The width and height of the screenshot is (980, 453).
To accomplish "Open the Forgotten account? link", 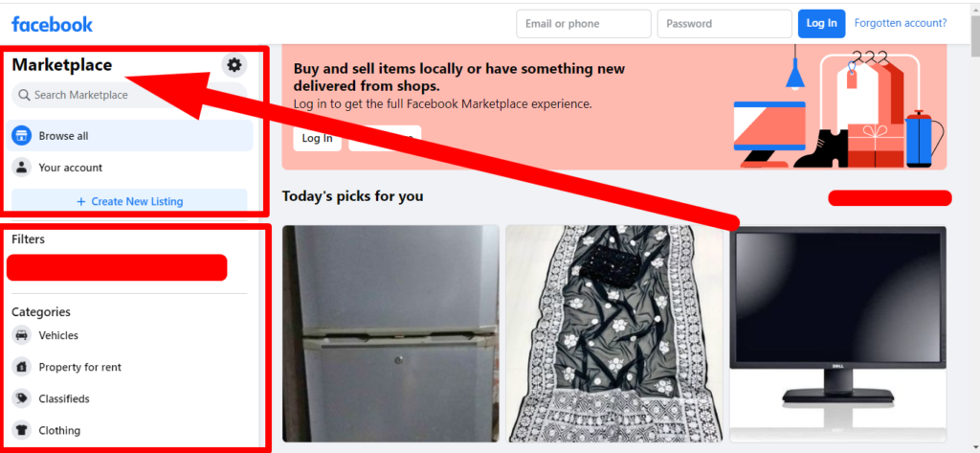I will (901, 23).
